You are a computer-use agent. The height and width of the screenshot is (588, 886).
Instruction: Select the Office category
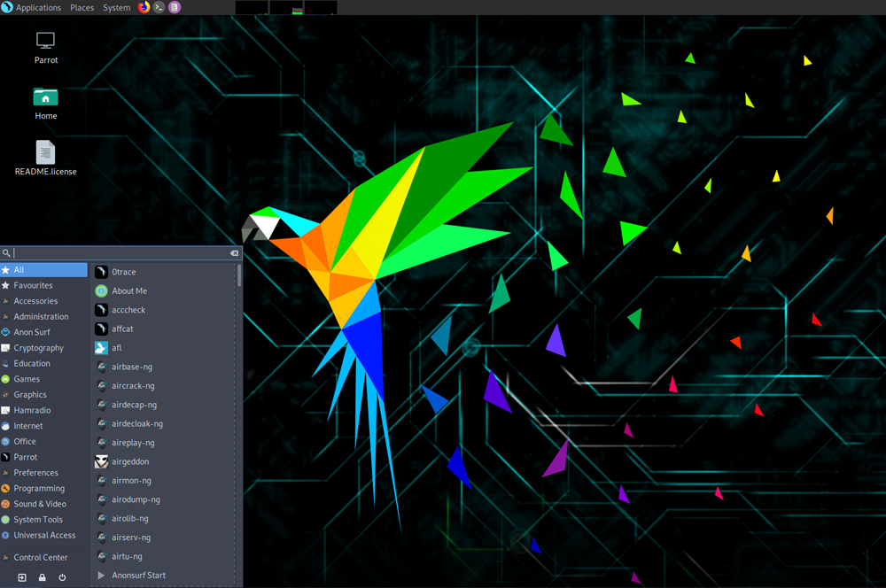click(x=44, y=442)
